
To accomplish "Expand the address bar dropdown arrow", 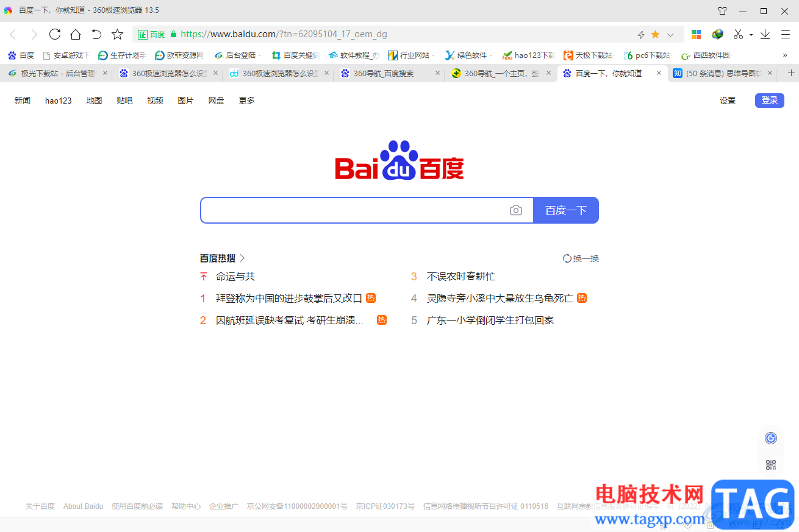I will tap(670, 35).
